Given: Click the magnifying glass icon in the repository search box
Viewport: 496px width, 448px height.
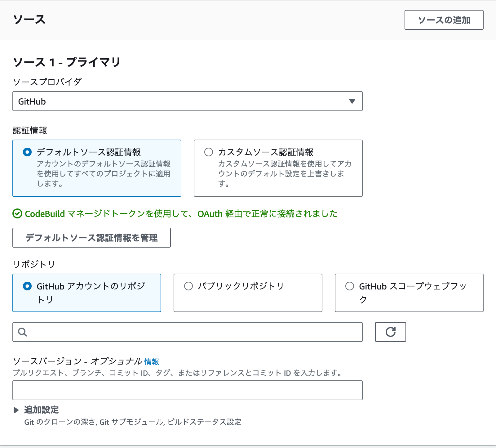Looking at the screenshot, I should 22,332.
